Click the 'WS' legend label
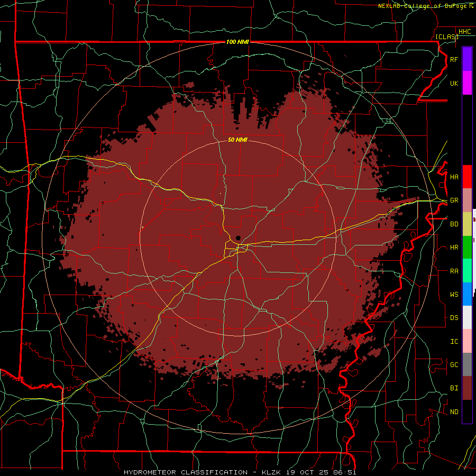The image size is (476, 476). click(454, 295)
